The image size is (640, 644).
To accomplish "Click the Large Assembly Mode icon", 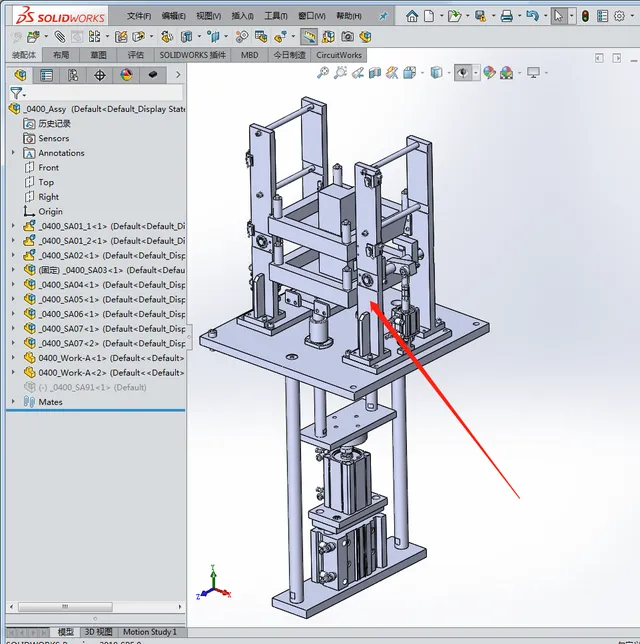I will [x=366, y=37].
